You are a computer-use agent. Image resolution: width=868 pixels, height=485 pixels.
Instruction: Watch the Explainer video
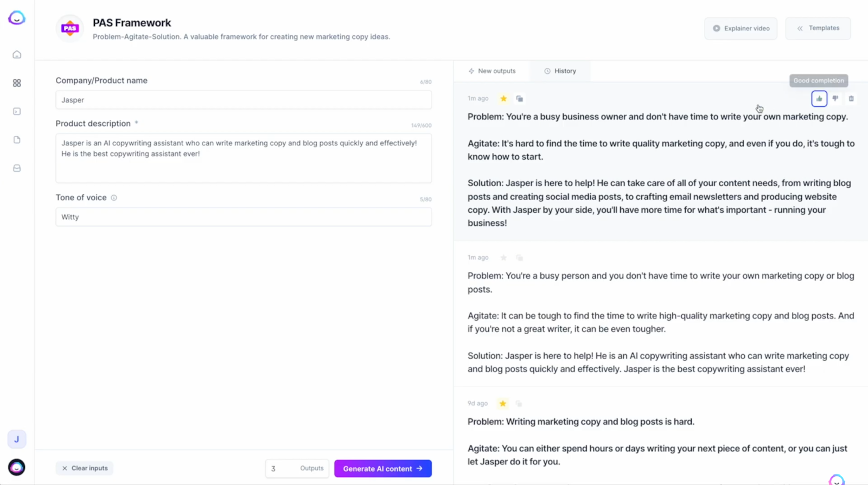pos(741,28)
